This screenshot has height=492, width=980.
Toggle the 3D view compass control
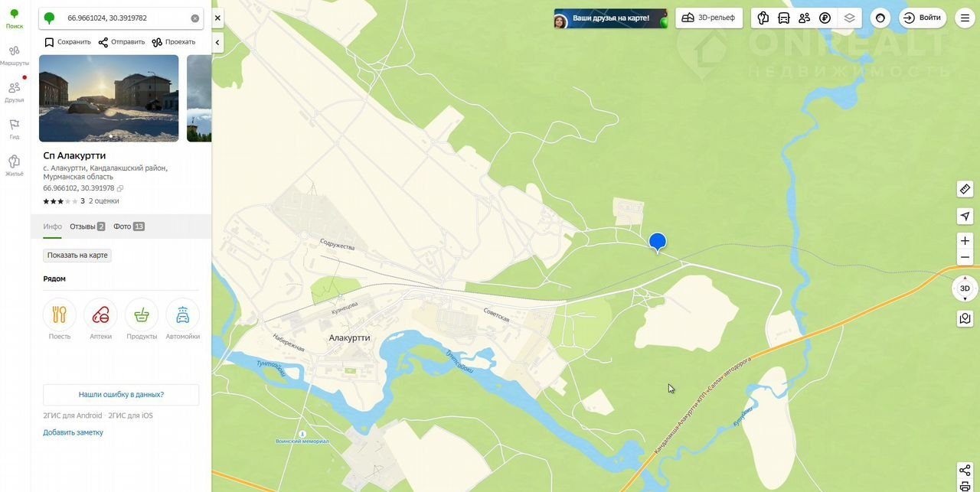tap(965, 288)
